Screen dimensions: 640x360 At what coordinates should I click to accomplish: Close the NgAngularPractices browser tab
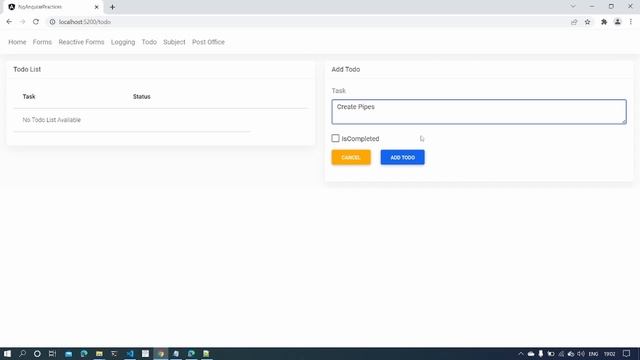[97, 7]
